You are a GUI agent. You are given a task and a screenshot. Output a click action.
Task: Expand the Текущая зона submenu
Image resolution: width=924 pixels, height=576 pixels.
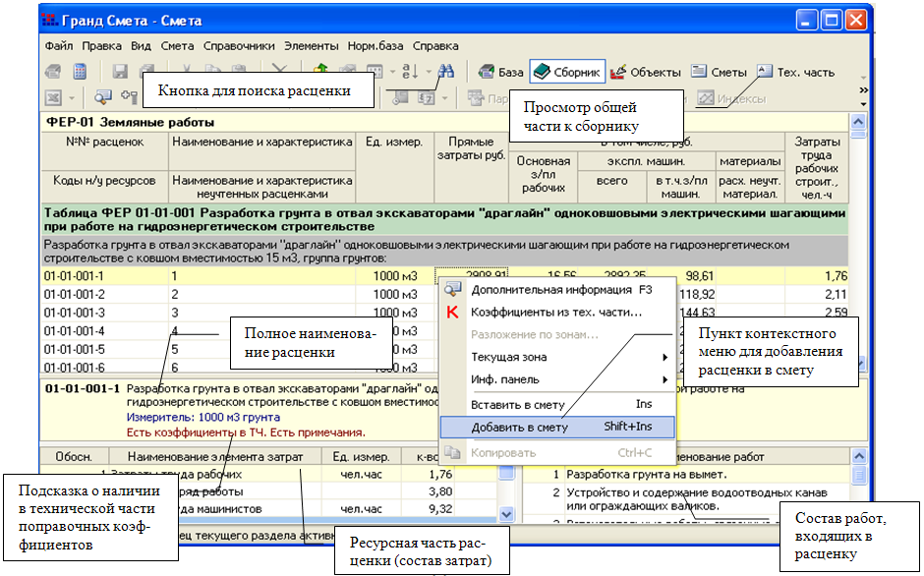(x=557, y=357)
